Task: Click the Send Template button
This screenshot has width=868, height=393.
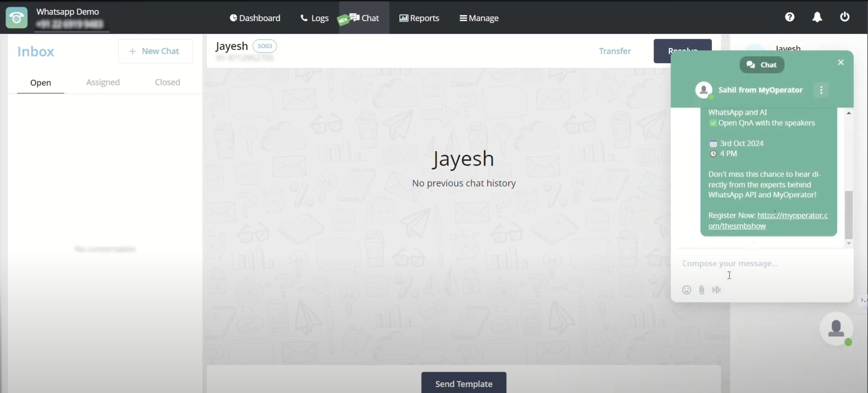Action: (x=464, y=383)
